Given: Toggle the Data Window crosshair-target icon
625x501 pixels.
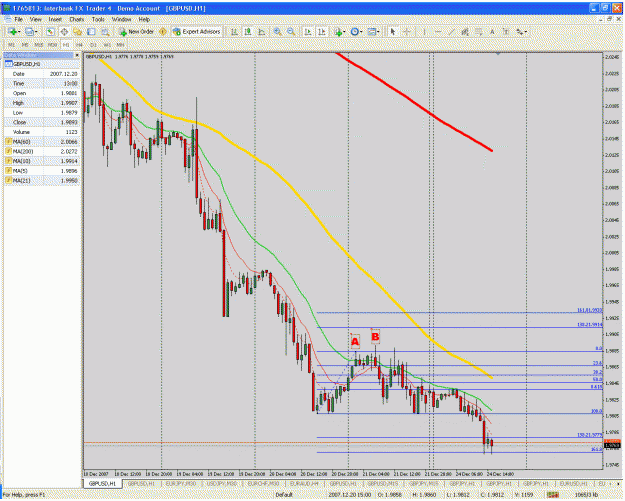Looking at the screenshot, I should pos(64,32).
